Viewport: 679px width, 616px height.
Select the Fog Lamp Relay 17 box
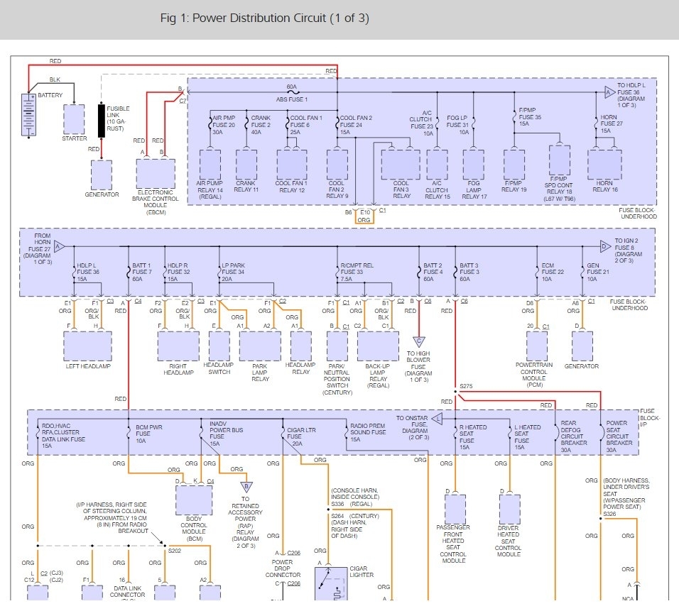[474, 165]
